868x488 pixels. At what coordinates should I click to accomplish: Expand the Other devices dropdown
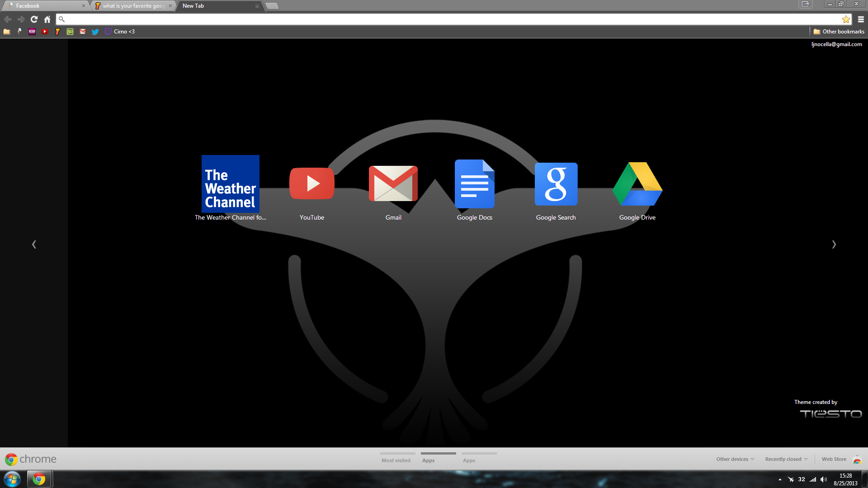click(735, 459)
